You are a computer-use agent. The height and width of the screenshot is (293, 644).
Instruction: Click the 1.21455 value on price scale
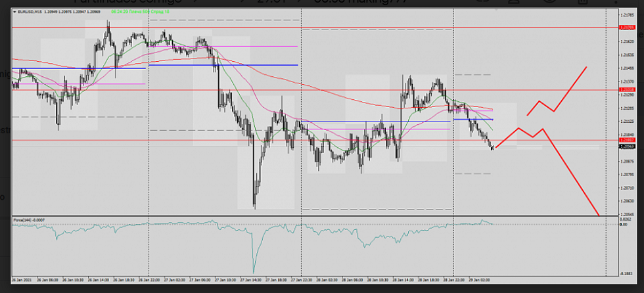pos(626,68)
